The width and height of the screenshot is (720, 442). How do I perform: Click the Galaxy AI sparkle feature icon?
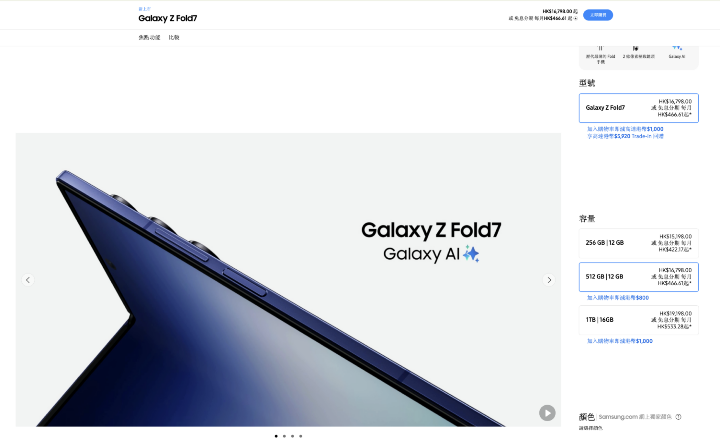click(x=677, y=47)
